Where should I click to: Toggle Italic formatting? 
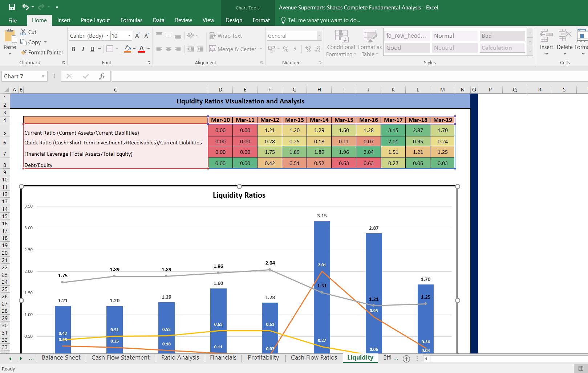(x=83, y=49)
